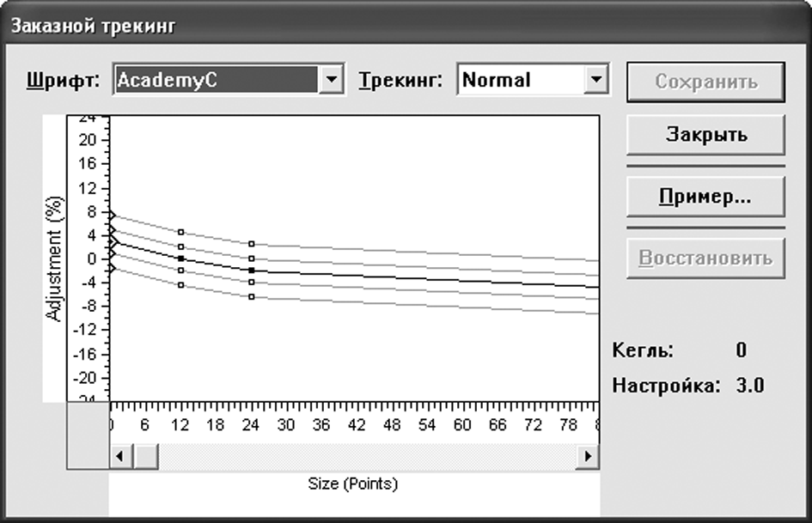Select the filled handle at size 12

[x=180, y=258]
